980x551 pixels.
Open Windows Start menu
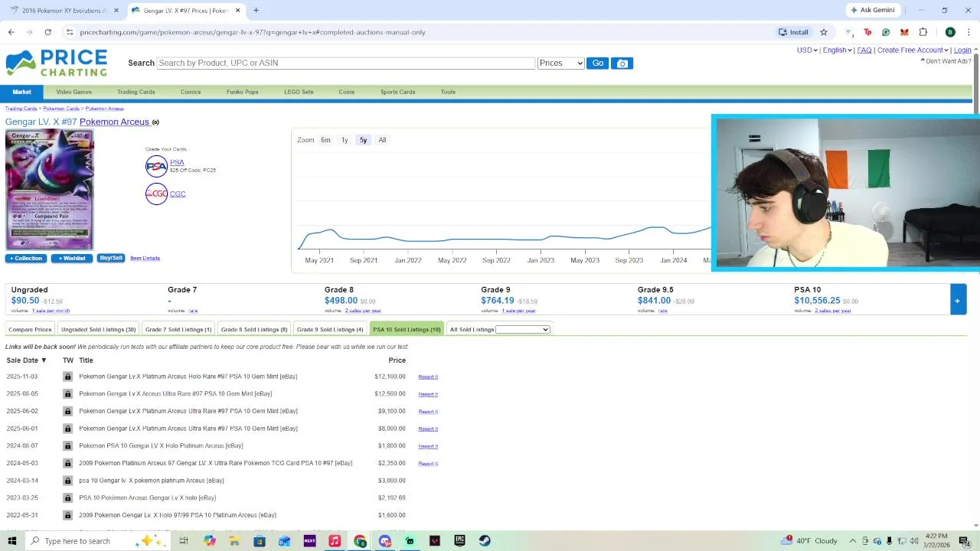click(11, 541)
